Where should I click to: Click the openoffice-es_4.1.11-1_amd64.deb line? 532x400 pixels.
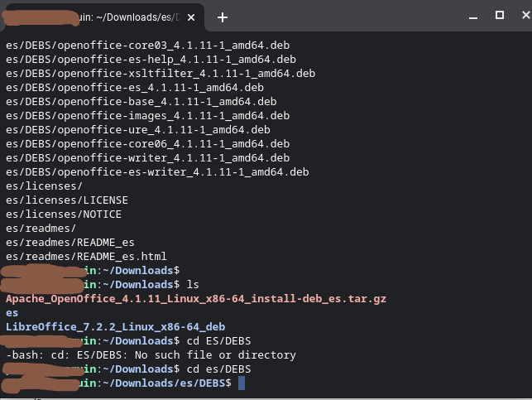(135, 88)
